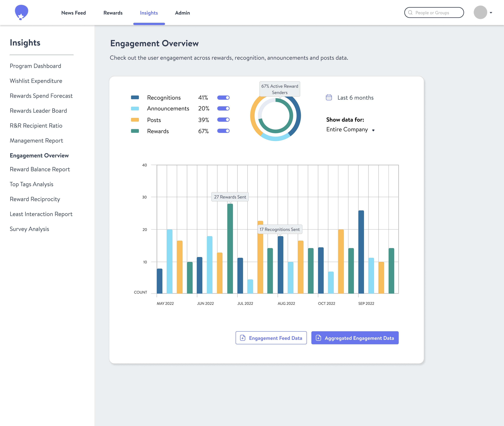Open the Last 6 months date range selector

click(x=355, y=98)
